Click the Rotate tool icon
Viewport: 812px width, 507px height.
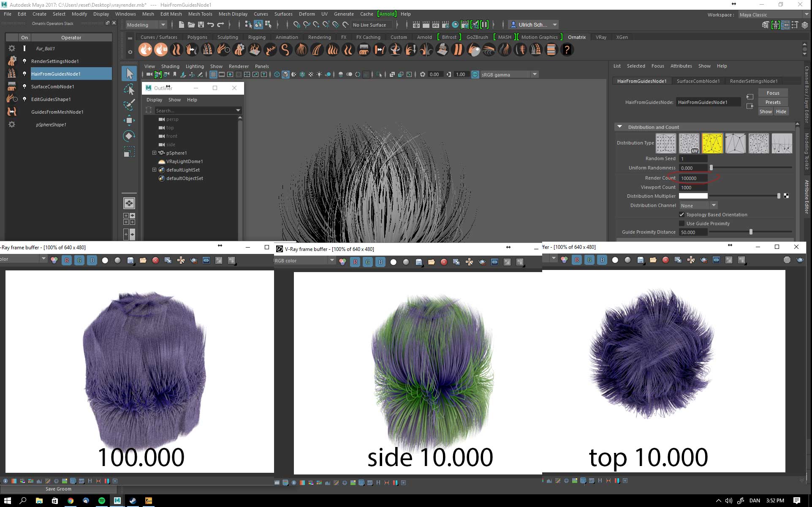pos(129,136)
